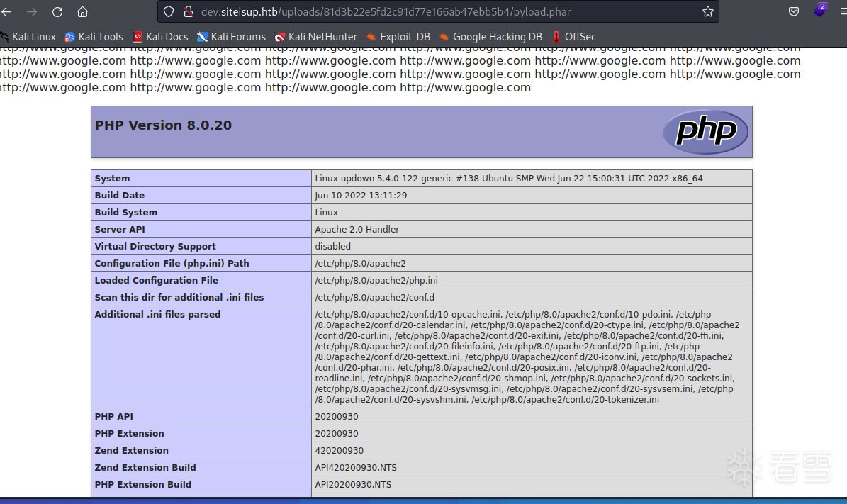
Task: Go back to the previous page
Action: 7,11
